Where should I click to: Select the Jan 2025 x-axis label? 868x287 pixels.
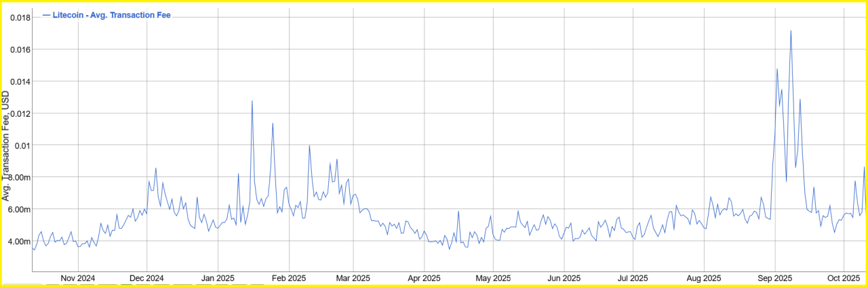pos(218,278)
